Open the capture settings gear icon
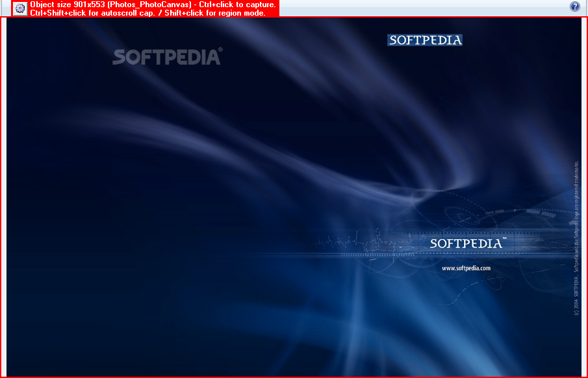This screenshot has height=378, width=588. pyautogui.click(x=20, y=8)
